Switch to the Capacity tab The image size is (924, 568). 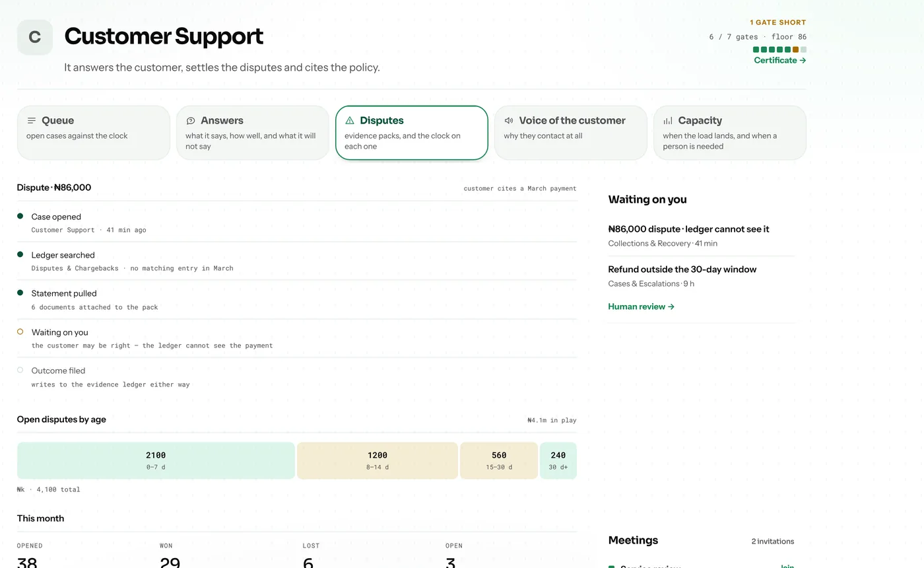pyautogui.click(x=730, y=133)
